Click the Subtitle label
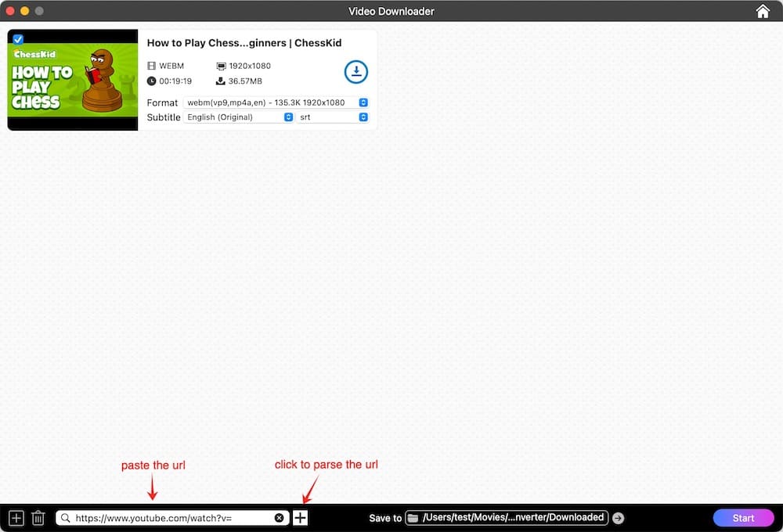783x532 pixels. click(x=164, y=117)
